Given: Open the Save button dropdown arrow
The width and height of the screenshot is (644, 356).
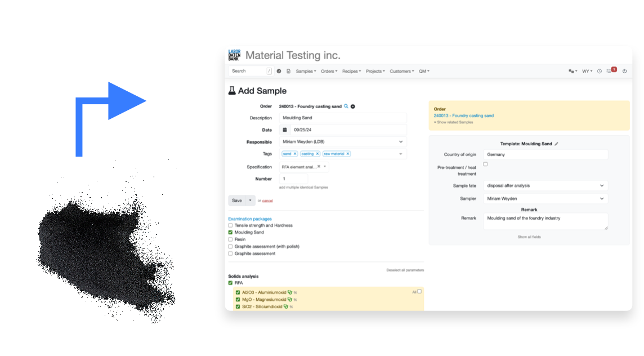Looking at the screenshot, I should (x=249, y=201).
